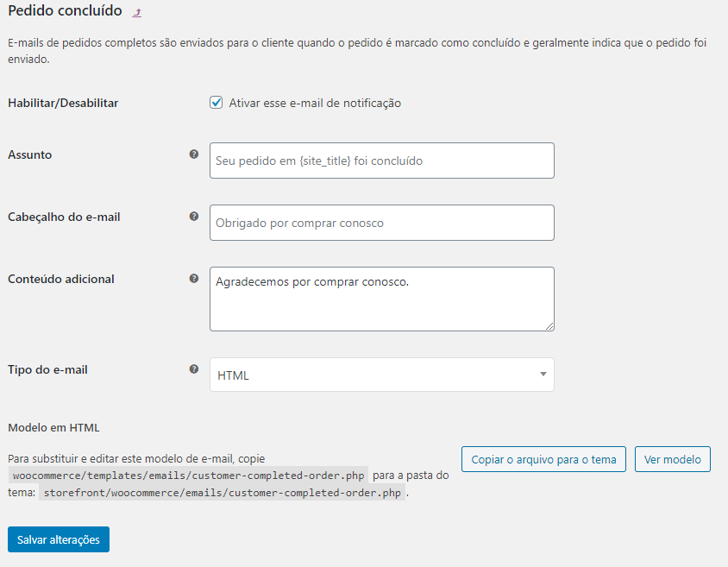The image size is (728, 567).
Task: Click into the Cabeçalho do e-mail text field
Action: click(x=381, y=223)
